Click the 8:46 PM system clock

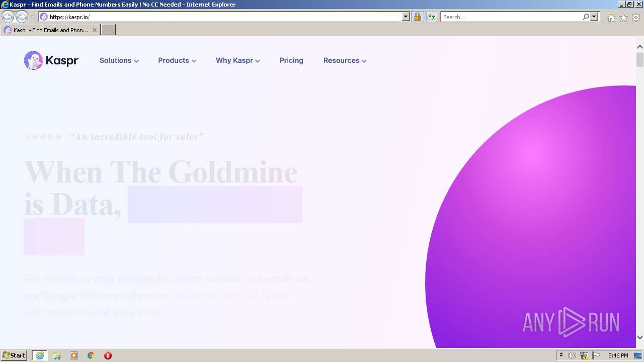[618, 355]
